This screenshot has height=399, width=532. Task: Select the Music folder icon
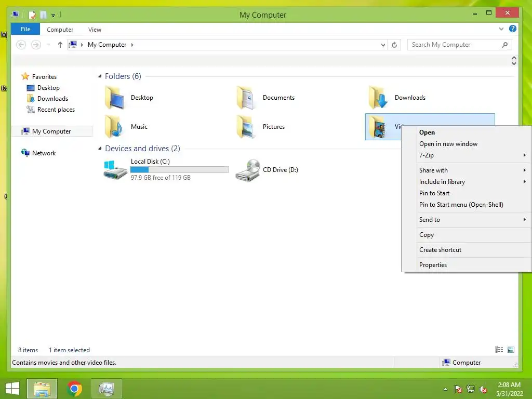click(x=114, y=127)
